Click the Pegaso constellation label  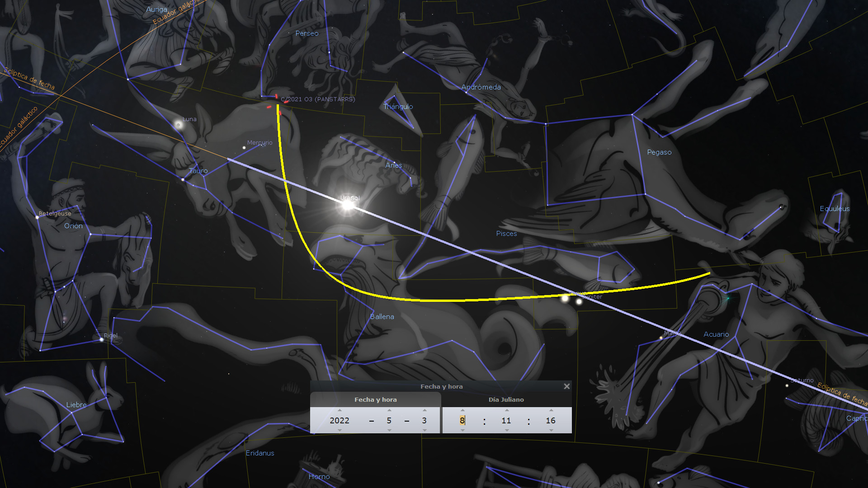[x=660, y=152]
